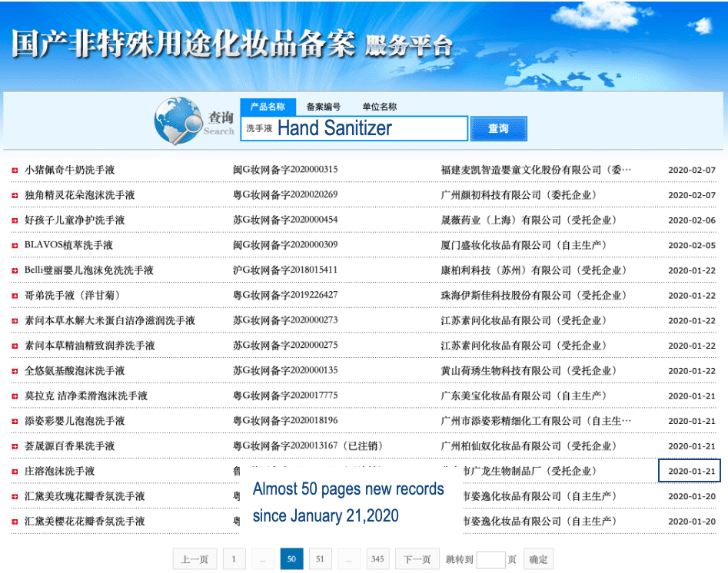Select the 产品名称 search tab
The image size is (728, 573).
point(268,107)
